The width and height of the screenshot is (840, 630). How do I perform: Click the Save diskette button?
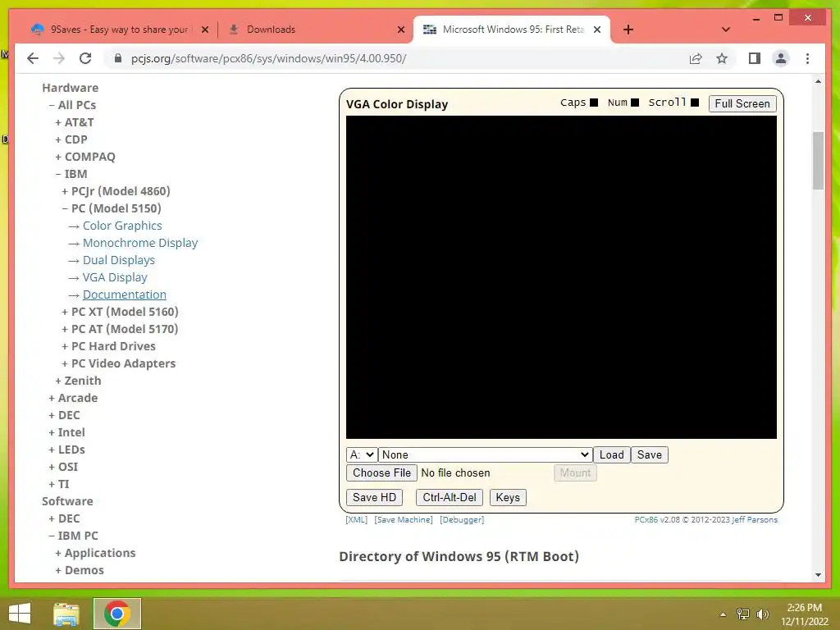(x=650, y=454)
